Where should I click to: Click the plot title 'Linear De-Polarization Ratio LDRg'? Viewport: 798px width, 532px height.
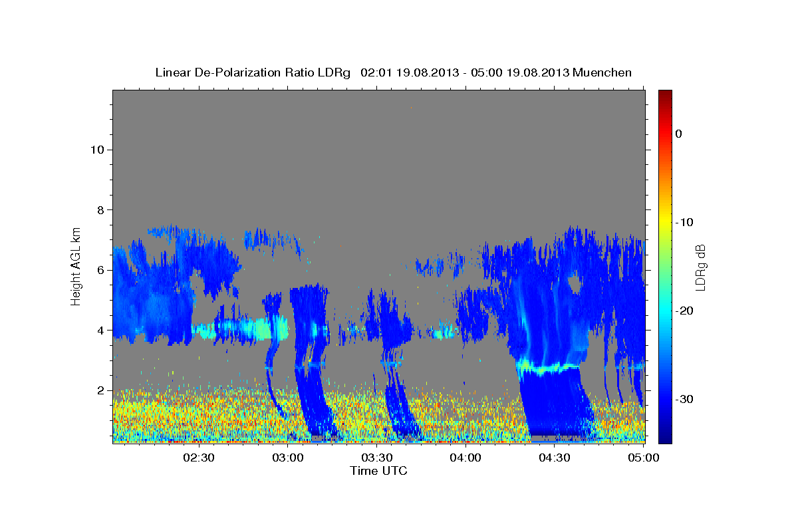coord(252,72)
